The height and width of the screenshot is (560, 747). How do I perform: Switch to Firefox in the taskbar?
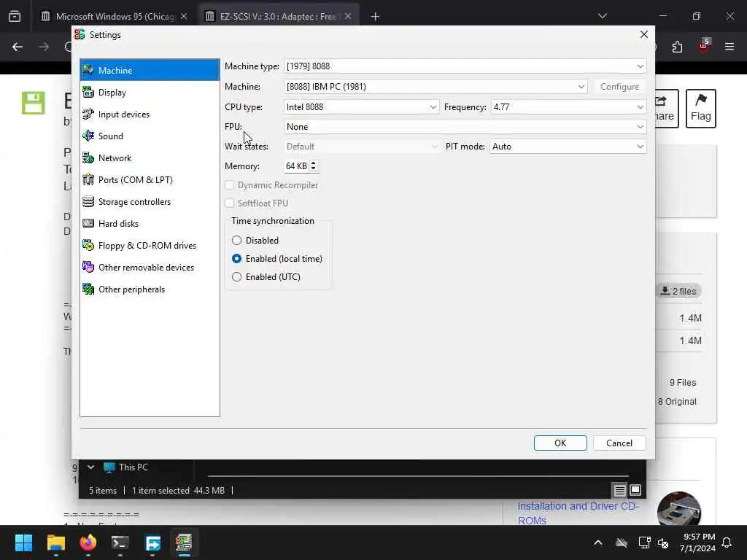coord(88,542)
